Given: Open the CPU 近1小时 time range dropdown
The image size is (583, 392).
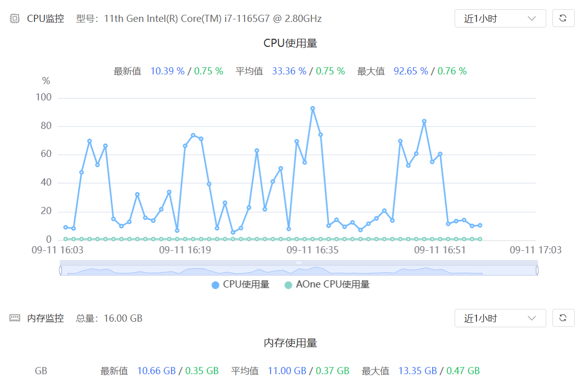Looking at the screenshot, I should (x=500, y=18).
